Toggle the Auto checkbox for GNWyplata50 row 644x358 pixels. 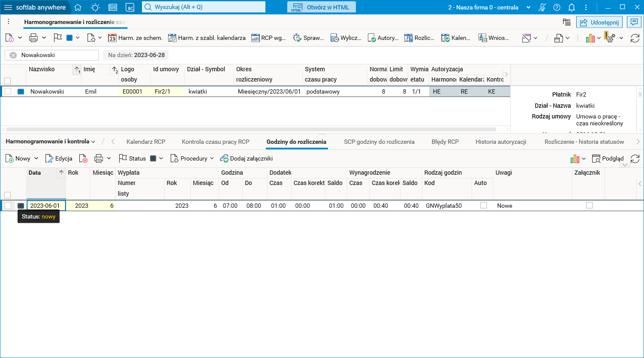coord(484,206)
